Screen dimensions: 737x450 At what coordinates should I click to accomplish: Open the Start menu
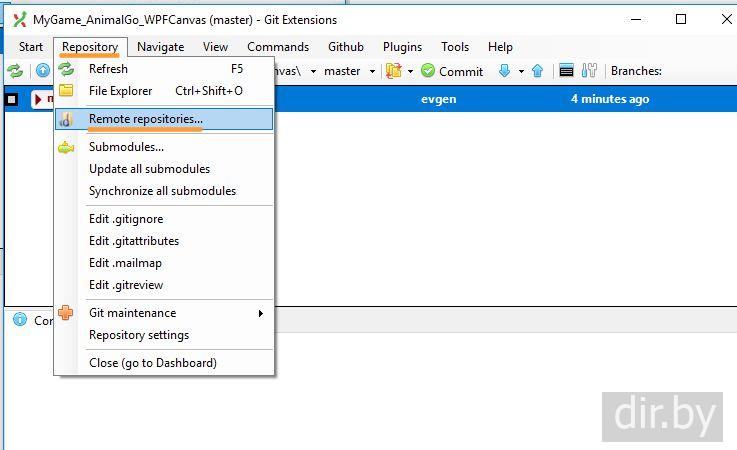coord(31,47)
